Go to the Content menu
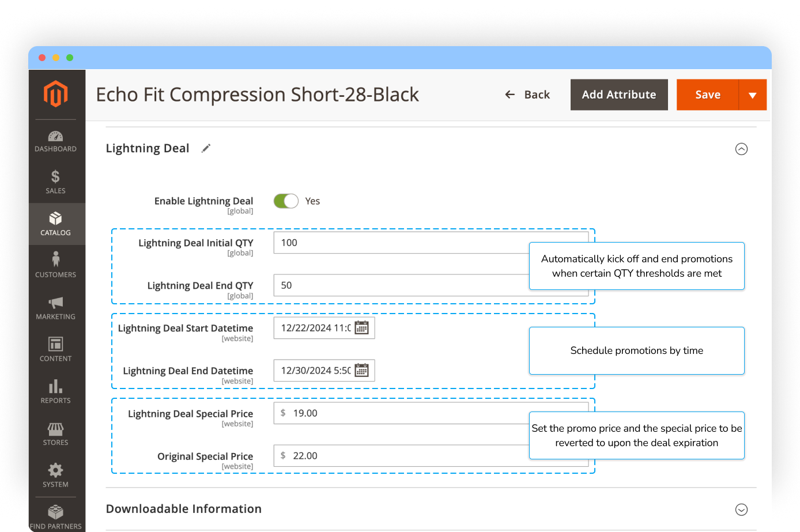800x532 pixels. click(56, 349)
